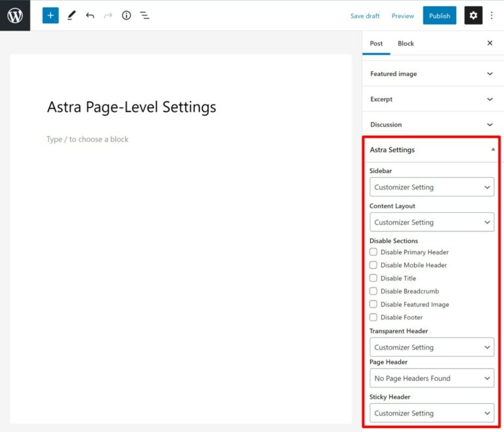Open the Sticky Header dropdown
Viewport: 504px width, 432px height.
pos(431,413)
